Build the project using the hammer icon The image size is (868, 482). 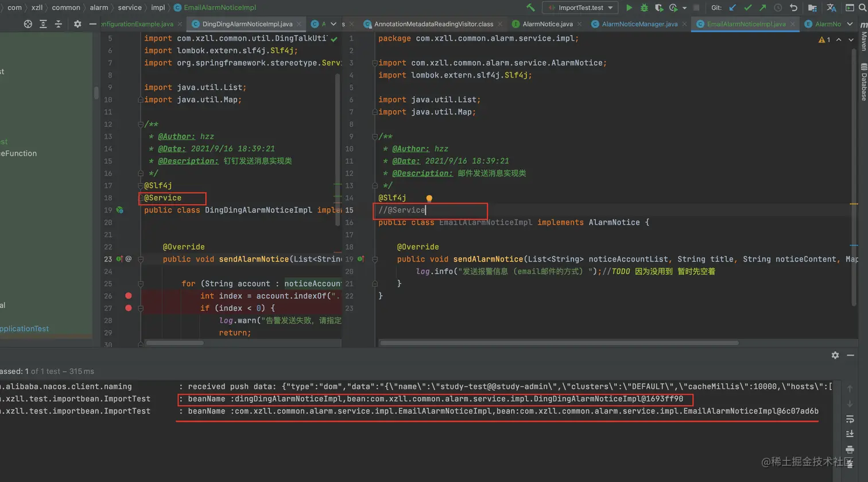(x=530, y=8)
